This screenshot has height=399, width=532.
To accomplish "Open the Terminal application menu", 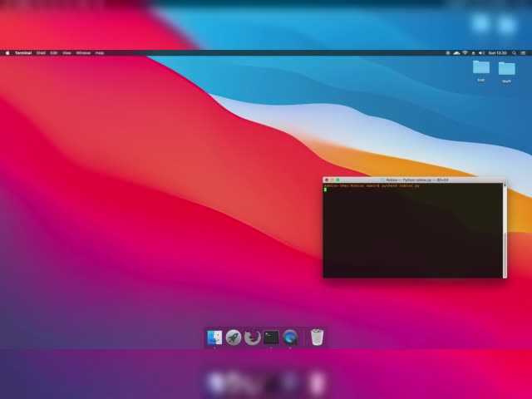I will click(x=23, y=53).
